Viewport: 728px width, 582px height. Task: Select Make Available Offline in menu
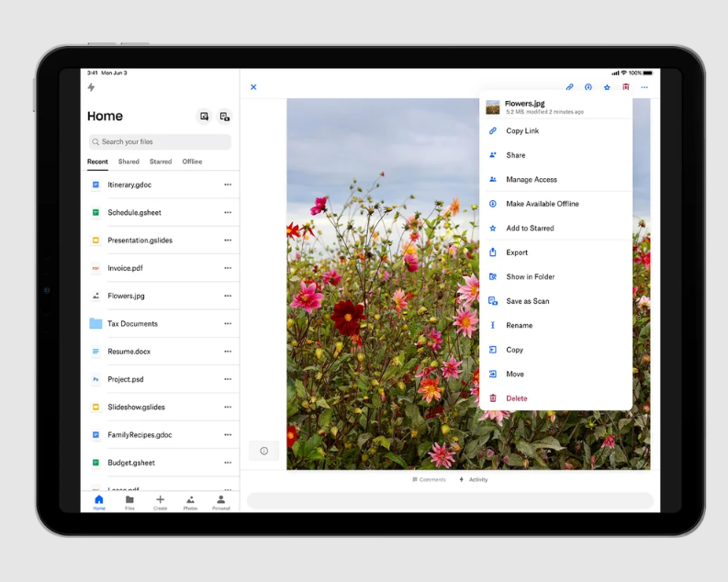(x=542, y=204)
